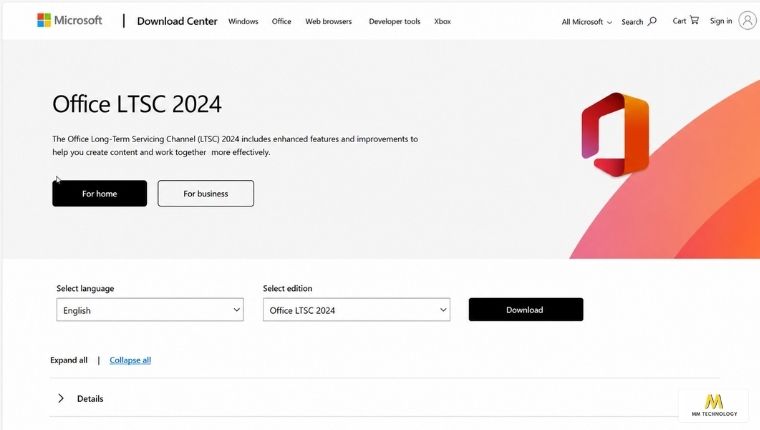Open Developer tools navigation item

point(394,21)
